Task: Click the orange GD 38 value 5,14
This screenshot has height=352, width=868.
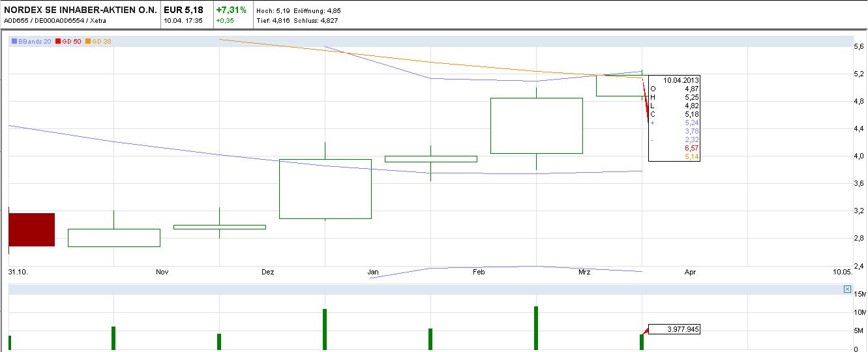Action: point(692,156)
